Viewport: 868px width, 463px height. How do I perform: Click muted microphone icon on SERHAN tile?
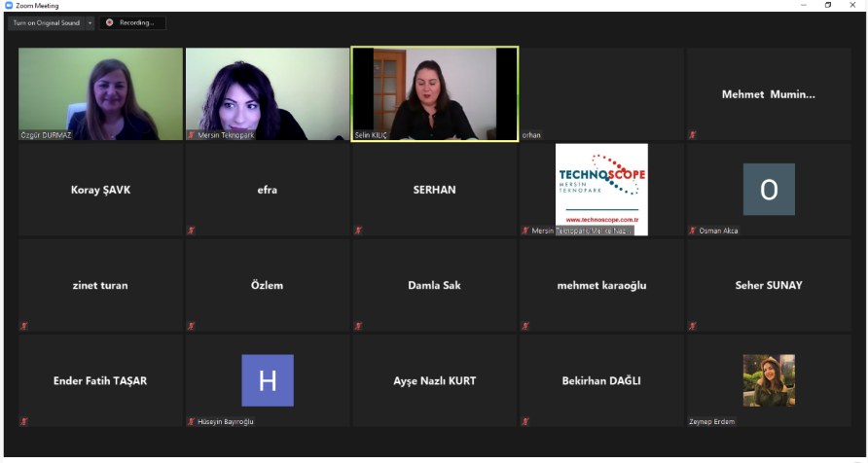point(358,231)
